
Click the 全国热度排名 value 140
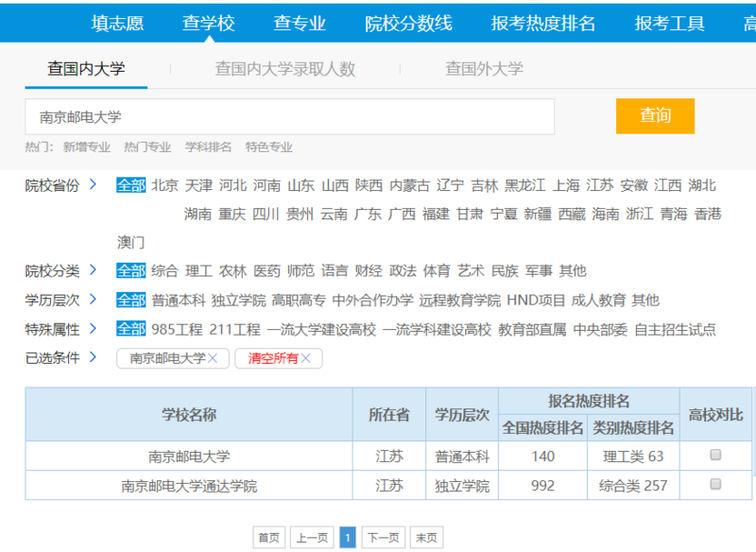tap(542, 457)
